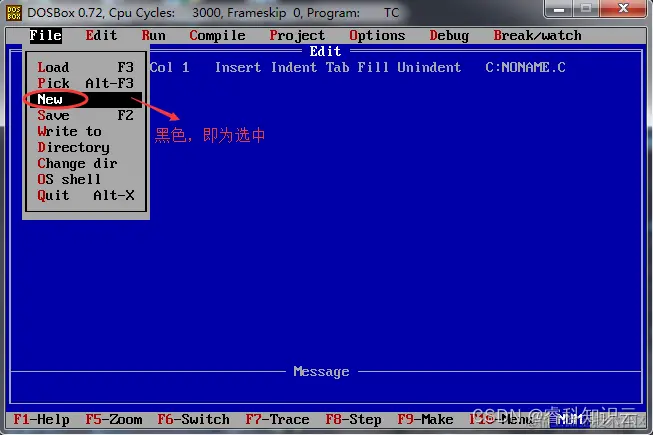Open the Break/watch menu
Image resolution: width=653 pixels, height=435 pixels.
point(537,35)
